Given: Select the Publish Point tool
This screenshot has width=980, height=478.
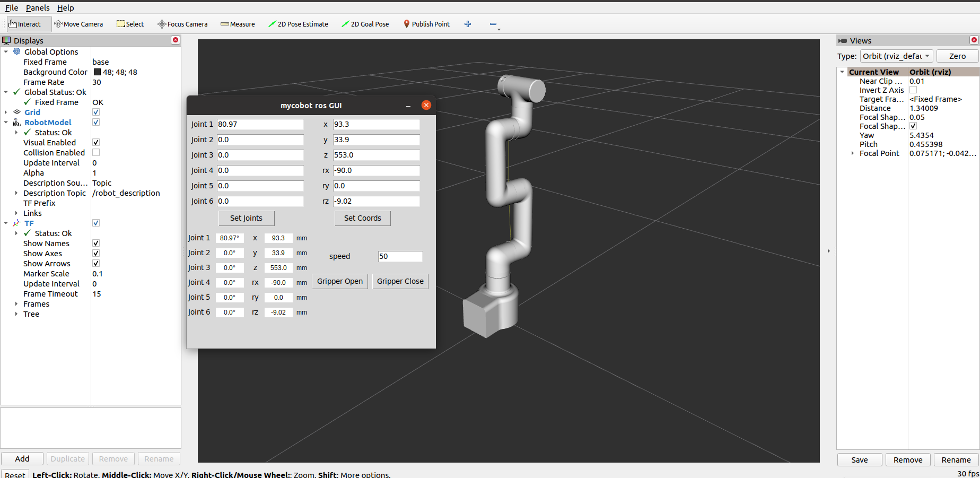Looking at the screenshot, I should point(426,24).
